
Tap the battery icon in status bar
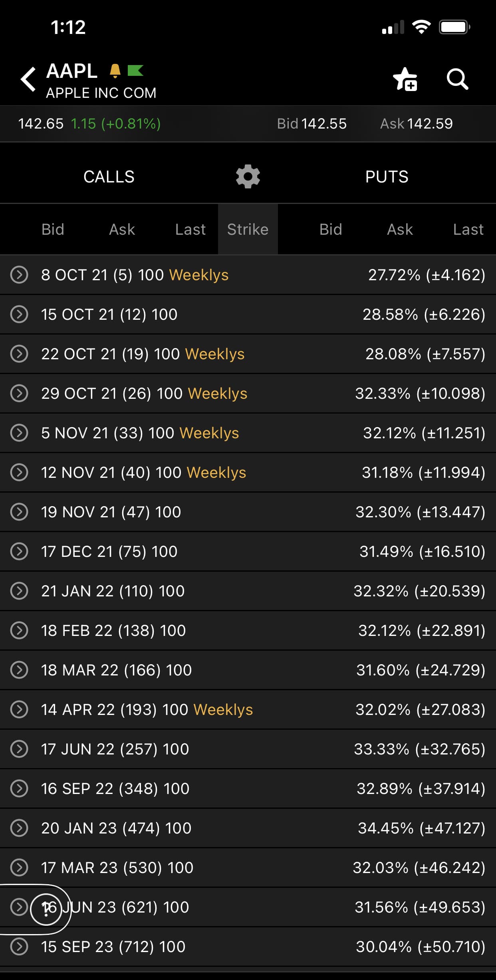click(x=454, y=27)
